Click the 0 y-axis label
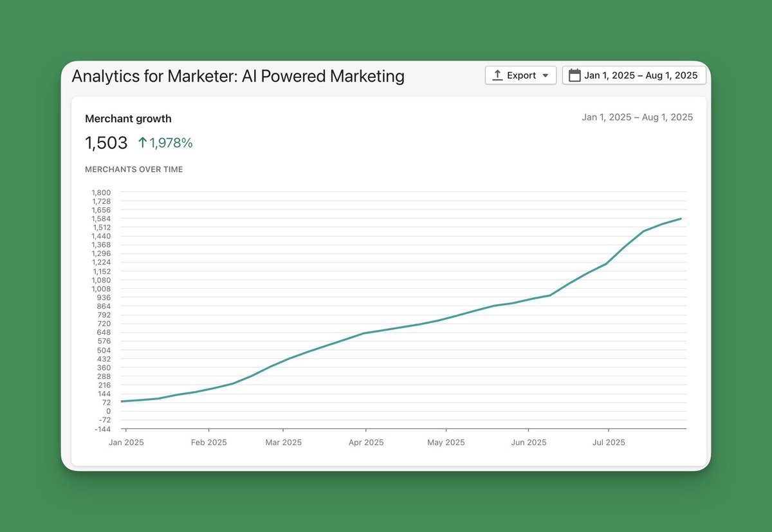Viewport: 772px width, 532px height. tap(109, 411)
